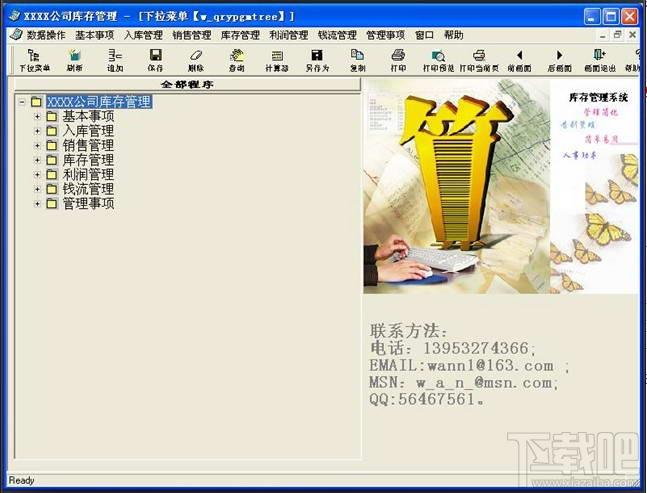The width and height of the screenshot is (647, 493).
Task: Open the 数据操作 menu
Action: coord(46,35)
